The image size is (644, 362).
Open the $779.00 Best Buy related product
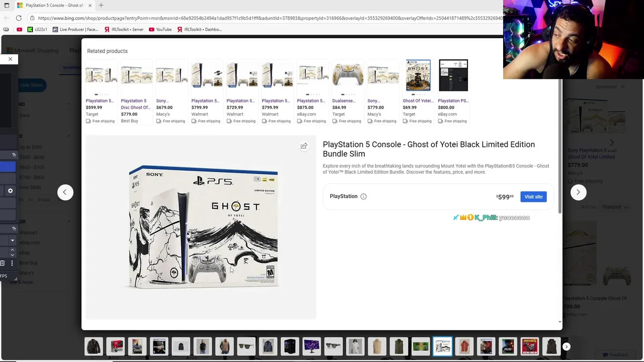point(136,92)
